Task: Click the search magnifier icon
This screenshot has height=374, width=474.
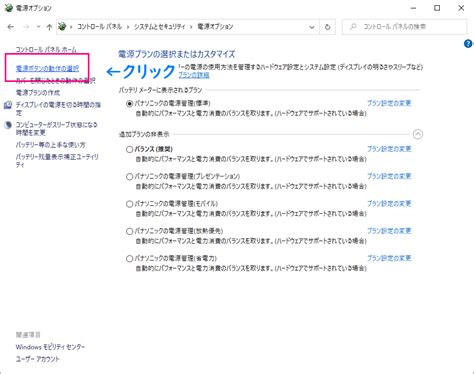Action: coord(353,27)
